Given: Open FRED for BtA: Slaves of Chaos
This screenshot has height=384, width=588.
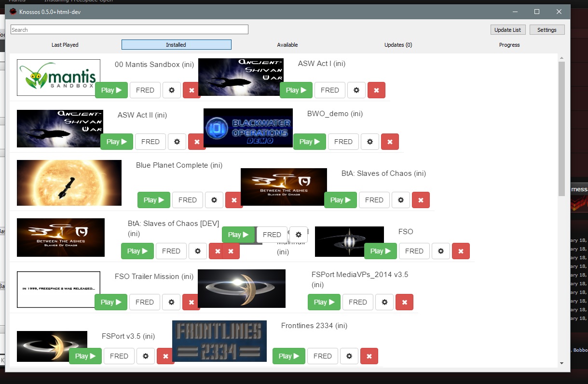Looking at the screenshot, I should pyautogui.click(x=374, y=200).
